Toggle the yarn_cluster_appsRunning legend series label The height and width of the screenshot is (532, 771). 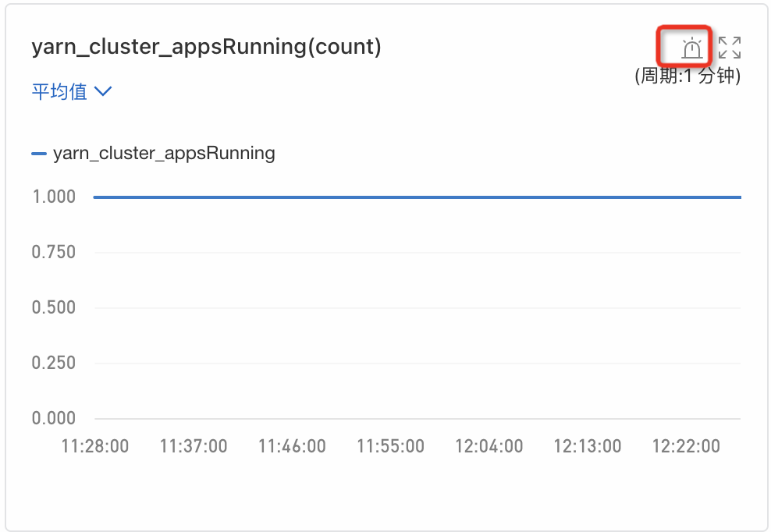point(164,153)
